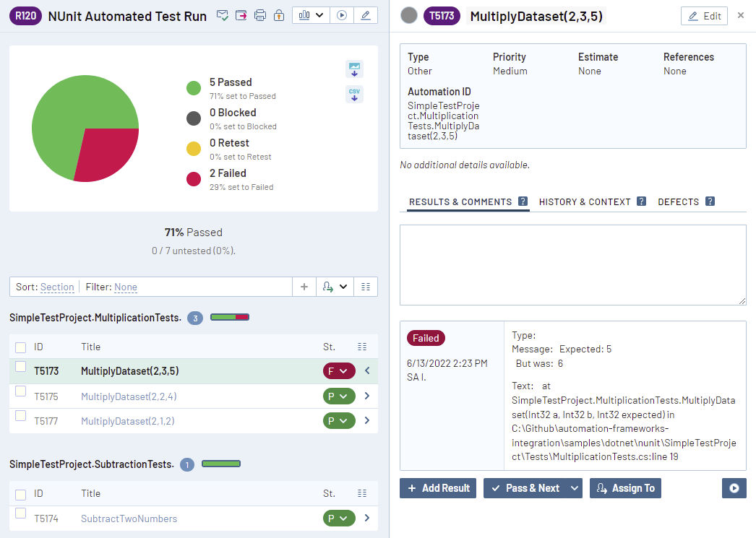Click the rerun export arrow icon

[241, 16]
